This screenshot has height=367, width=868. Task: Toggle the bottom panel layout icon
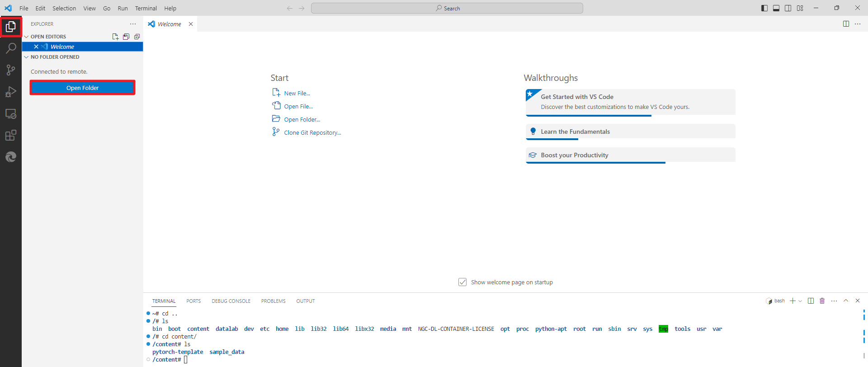776,8
